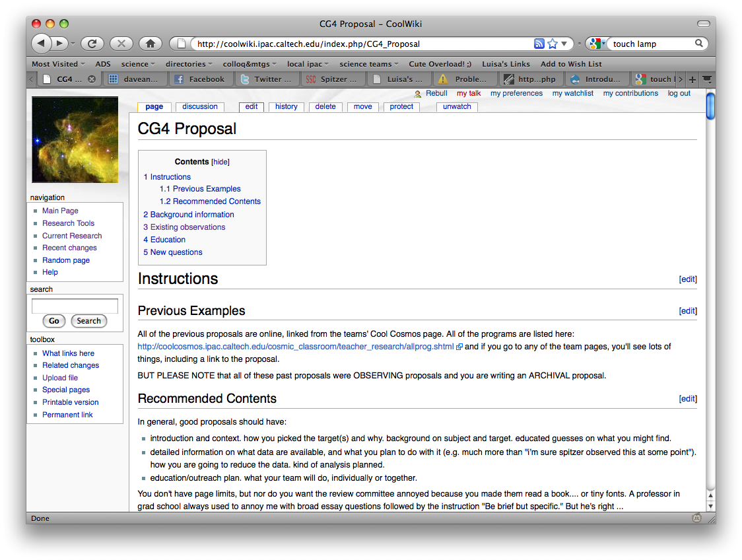Hide the Contents table
Image resolution: width=742 pixels, height=560 pixels.
pyautogui.click(x=220, y=162)
